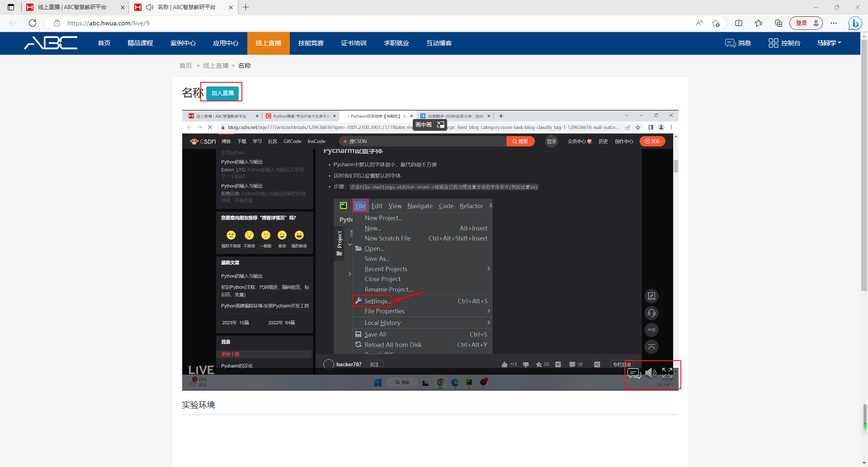The width and height of the screenshot is (868, 467).
Task: Expand the 马同学 user dropdown
Action: pos(829,43)
